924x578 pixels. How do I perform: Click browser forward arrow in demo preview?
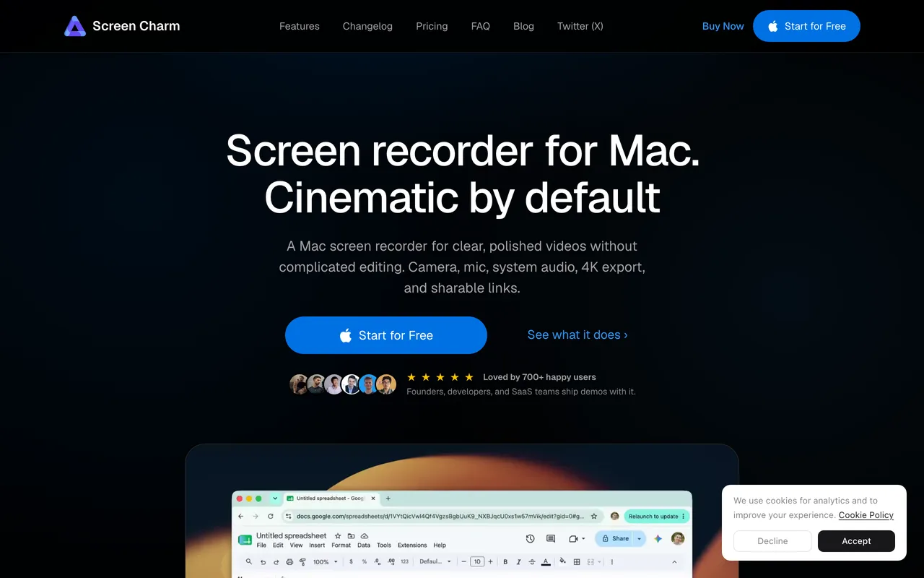point(256,517)
